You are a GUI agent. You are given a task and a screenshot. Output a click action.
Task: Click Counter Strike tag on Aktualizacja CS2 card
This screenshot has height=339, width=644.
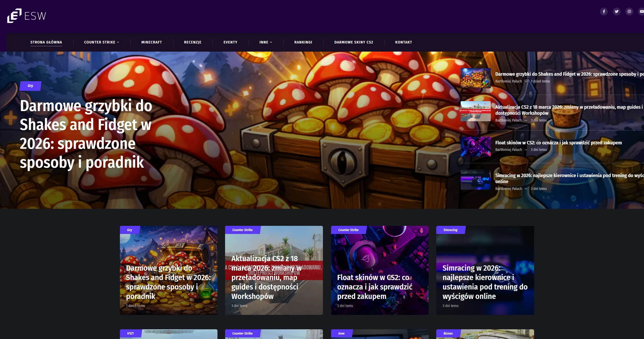pyautogui.click(x=242, y=230)
